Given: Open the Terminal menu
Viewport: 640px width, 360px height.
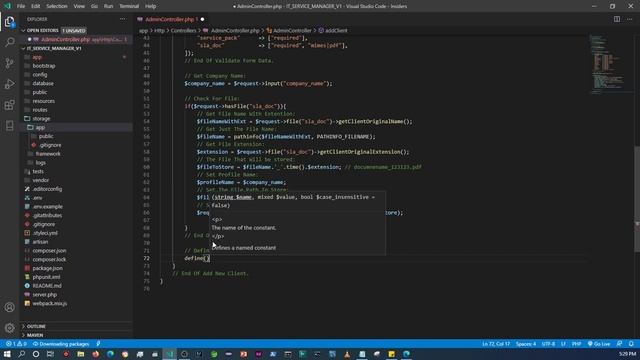Looking at the screenshot, I should point(129,6).
